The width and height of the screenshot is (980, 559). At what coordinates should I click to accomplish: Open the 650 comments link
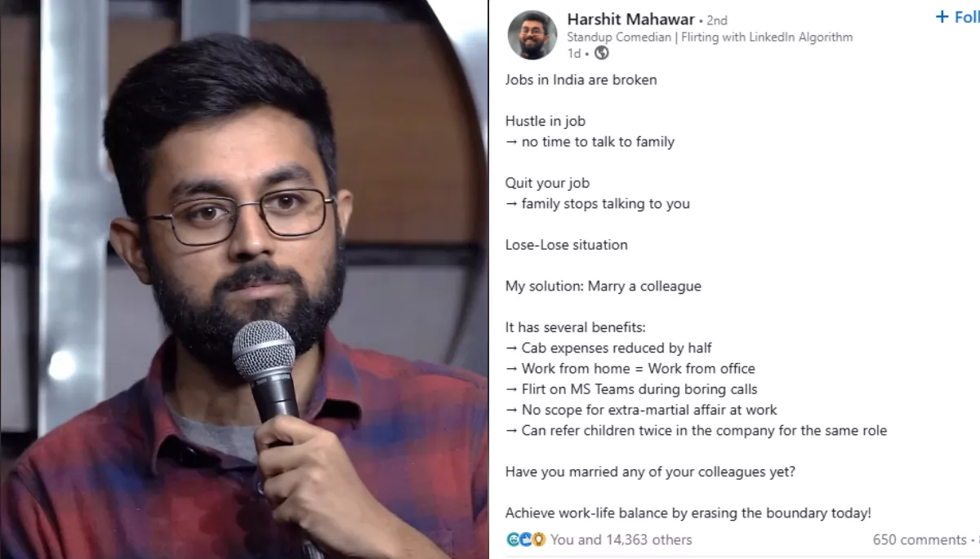click(920, 539)
